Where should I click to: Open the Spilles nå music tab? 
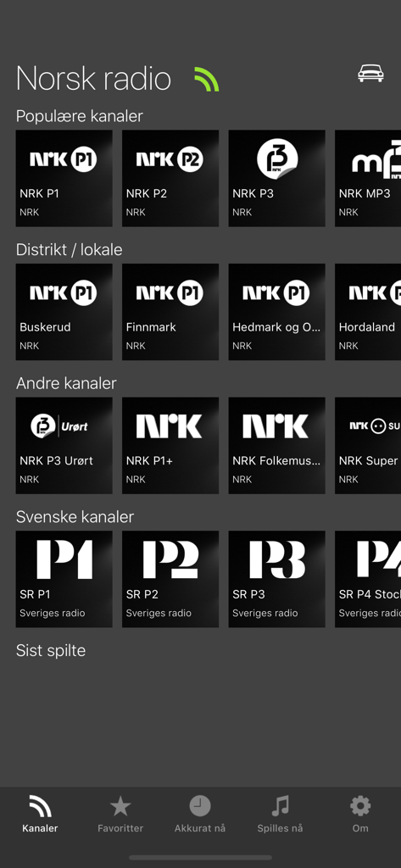click(281, 814)
